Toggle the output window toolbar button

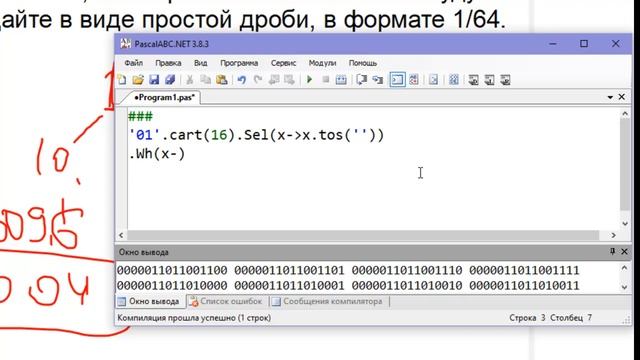397,80
